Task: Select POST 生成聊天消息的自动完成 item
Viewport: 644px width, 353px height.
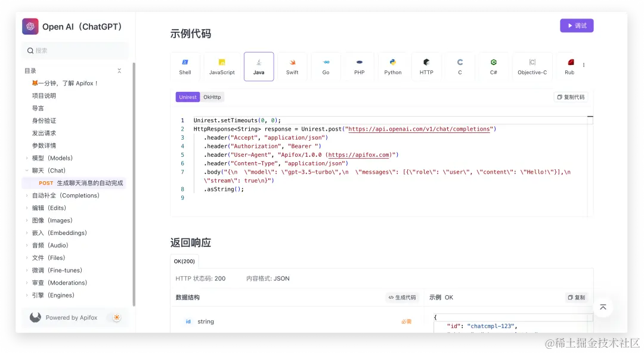Action: tap(74, 183)
